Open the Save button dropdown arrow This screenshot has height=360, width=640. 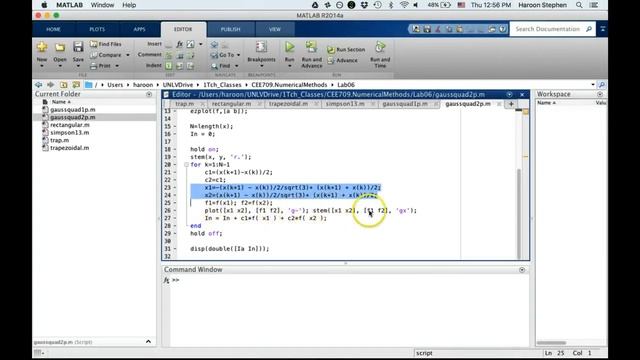78,66
